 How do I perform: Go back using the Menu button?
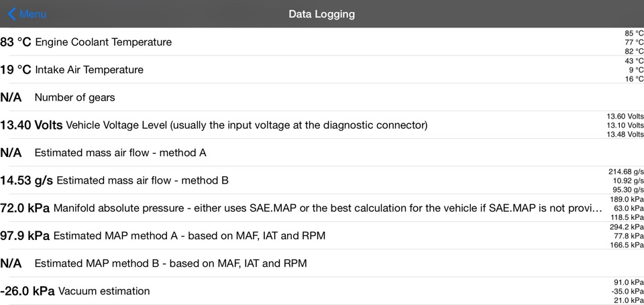33,14
